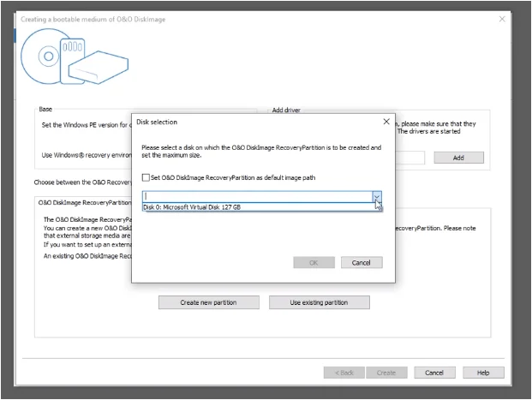The height and width of the screenshot is (400, 532).
Task: Click Create new partition button
Action: click(209, 302)
